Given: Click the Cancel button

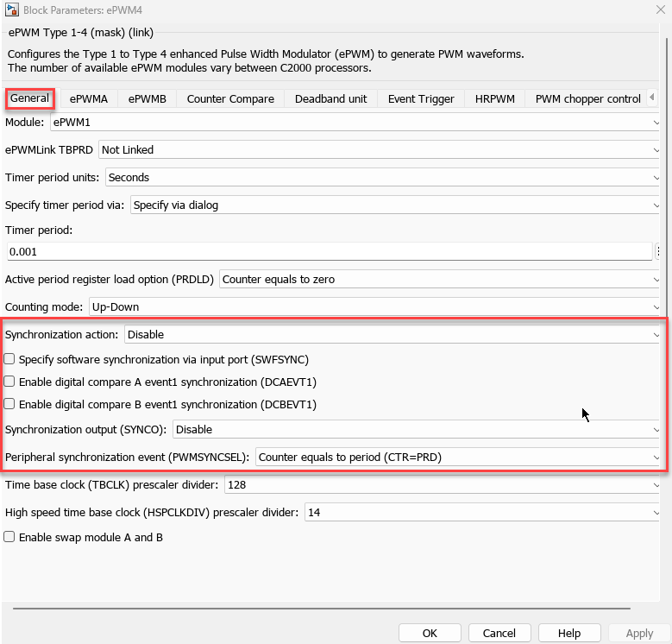Looking at the screenshot, I should click(499, 634).
